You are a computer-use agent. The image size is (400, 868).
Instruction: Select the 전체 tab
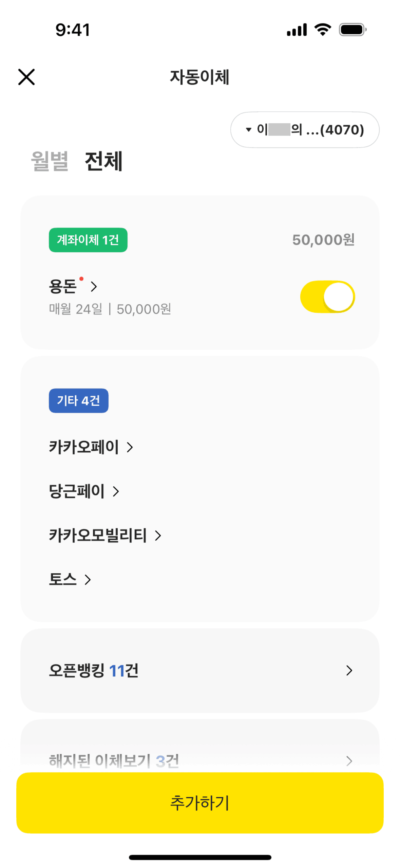coord(103,161)
